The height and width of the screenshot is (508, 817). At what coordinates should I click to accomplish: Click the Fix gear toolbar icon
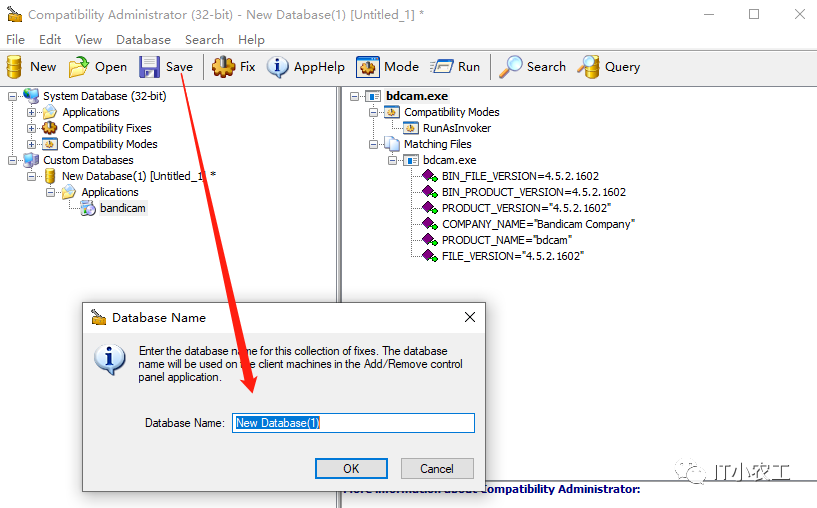coord(223,67)
